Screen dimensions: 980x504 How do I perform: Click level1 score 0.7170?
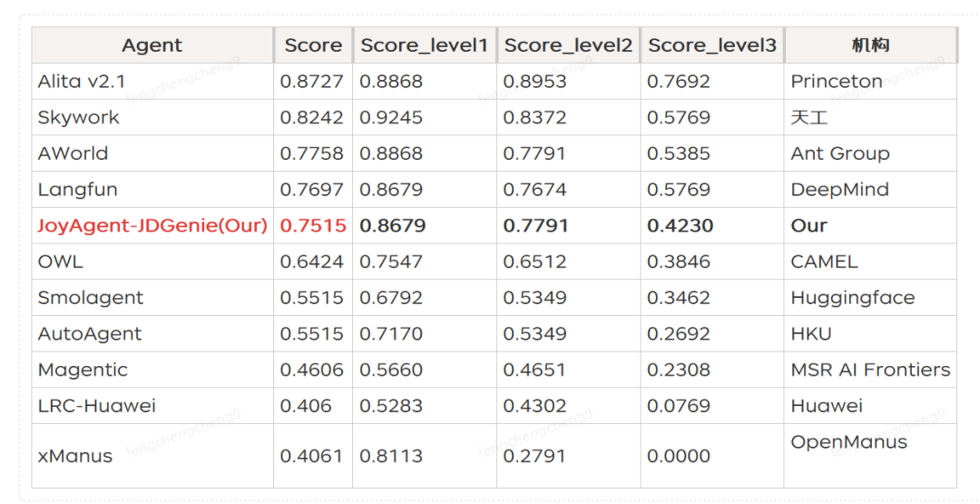390,334
